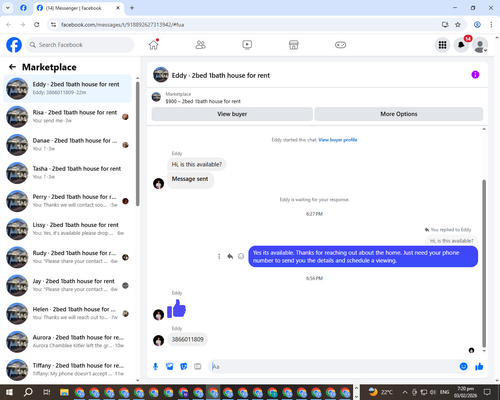The image size is (500, 400).
Task: Click the listing thumbnail beside $900 listing
Action: pyautogui.click(x=156, y=97)
